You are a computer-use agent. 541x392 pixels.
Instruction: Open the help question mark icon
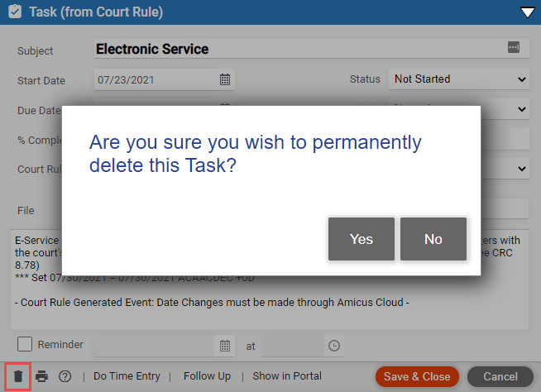click(x=65, y=376)
